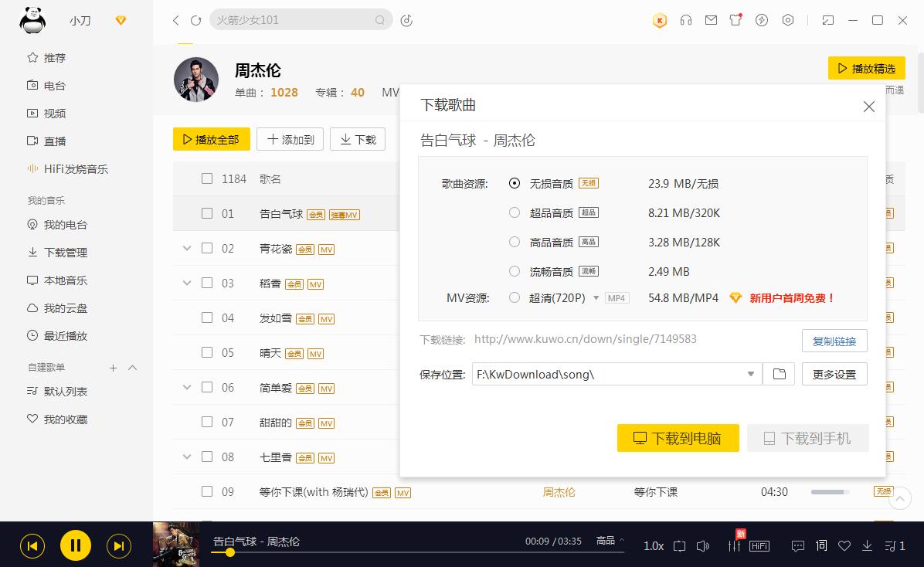The image size is (924, 567).
Task: Click the 添加到 button
Action: [290, 139]
